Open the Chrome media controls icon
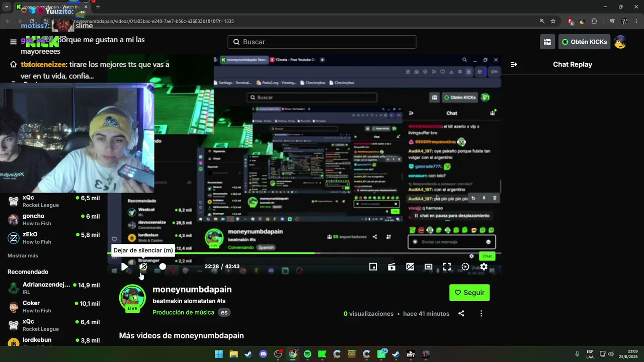 tap(612, 21)
